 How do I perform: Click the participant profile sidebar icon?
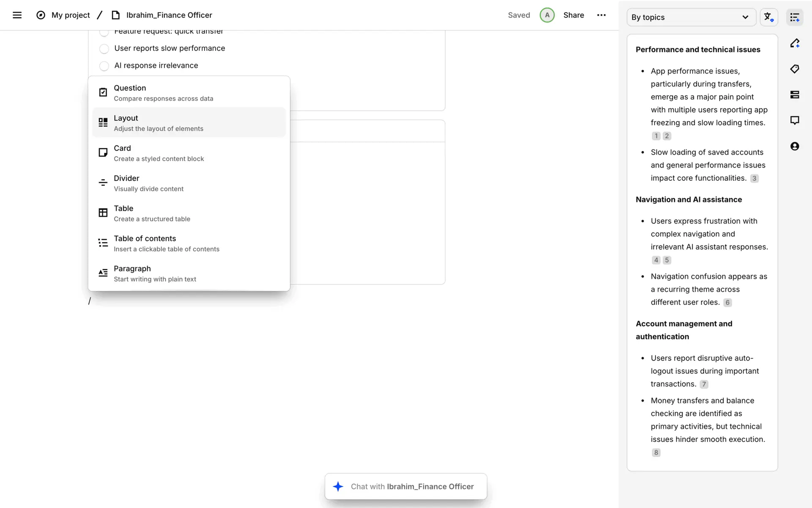click(795, 146)
